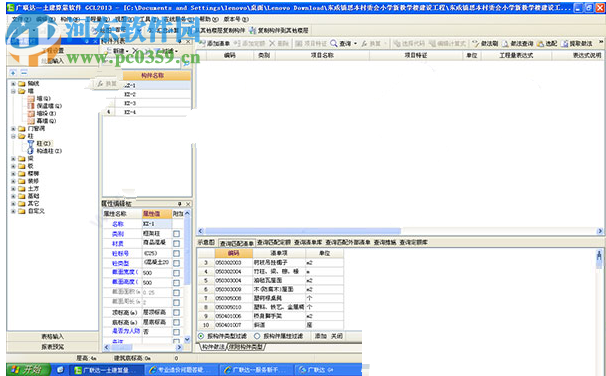Select component row KZ-4
The height and width of the screenshot is (376, 606).
[147, 112]
